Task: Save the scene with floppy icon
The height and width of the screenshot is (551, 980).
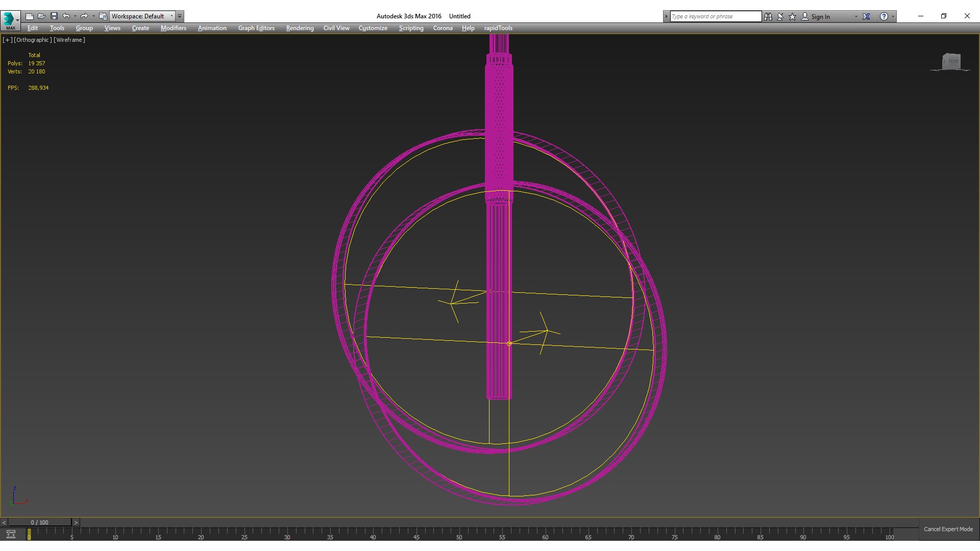Action: coord(54,16)
